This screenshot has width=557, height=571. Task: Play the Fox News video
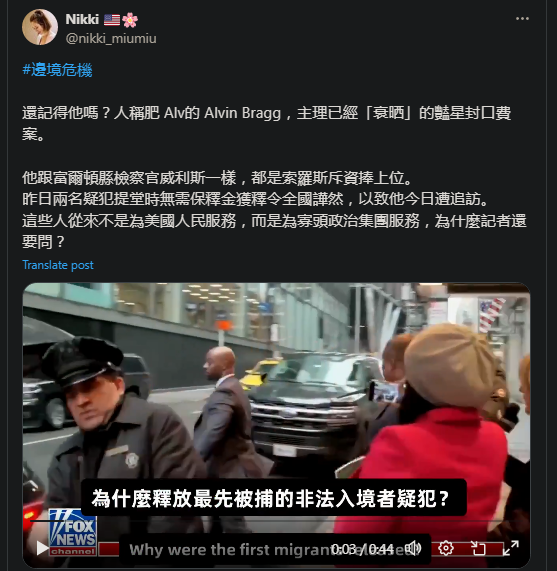tap(42, 548)
